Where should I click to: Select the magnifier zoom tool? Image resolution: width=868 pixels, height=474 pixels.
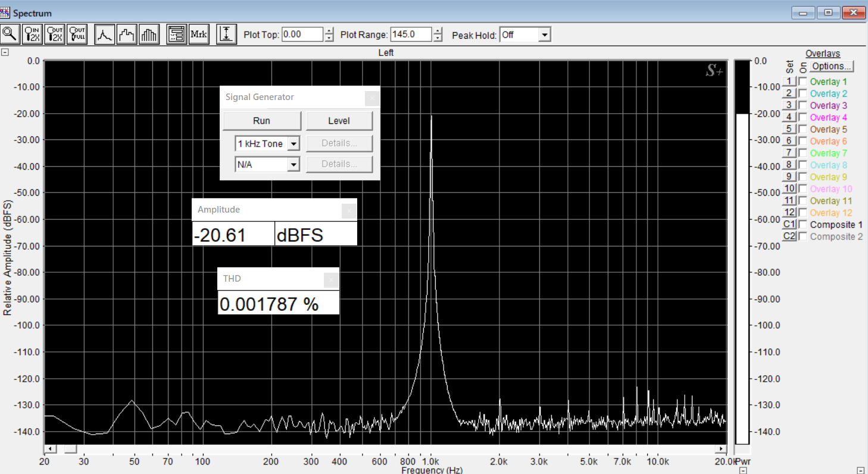(x=10, y=35)
